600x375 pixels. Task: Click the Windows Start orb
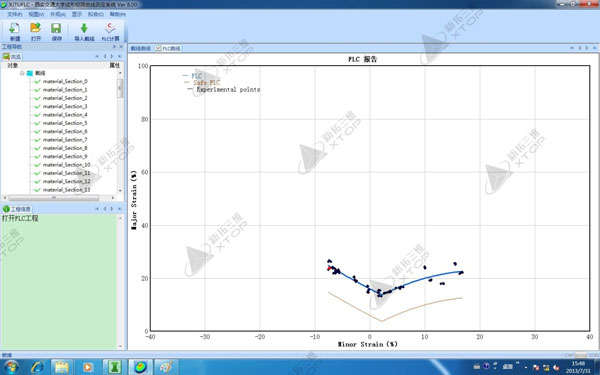(x=11, y=367)
